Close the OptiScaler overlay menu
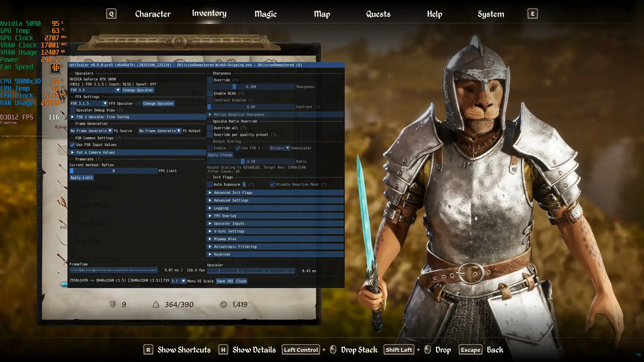The width and height of the screenshot is (644, 362). tap(241, 281)
